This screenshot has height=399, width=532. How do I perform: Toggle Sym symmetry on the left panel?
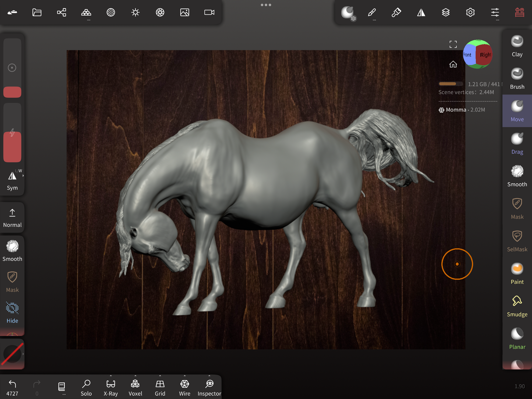click(12, 180)
